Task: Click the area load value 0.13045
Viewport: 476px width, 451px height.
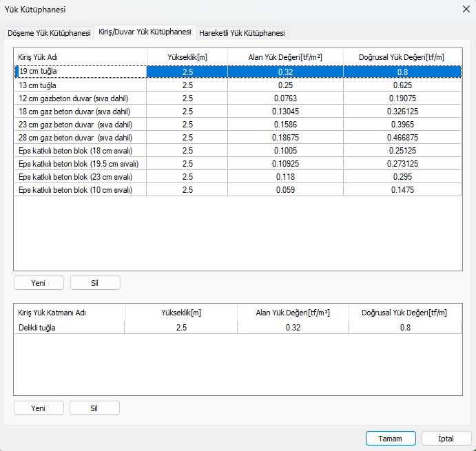Action: pos(285,112)
